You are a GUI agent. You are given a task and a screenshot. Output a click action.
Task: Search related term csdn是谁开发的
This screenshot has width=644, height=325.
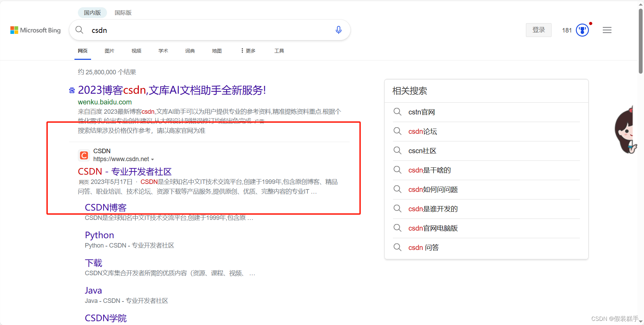[433, 209]
